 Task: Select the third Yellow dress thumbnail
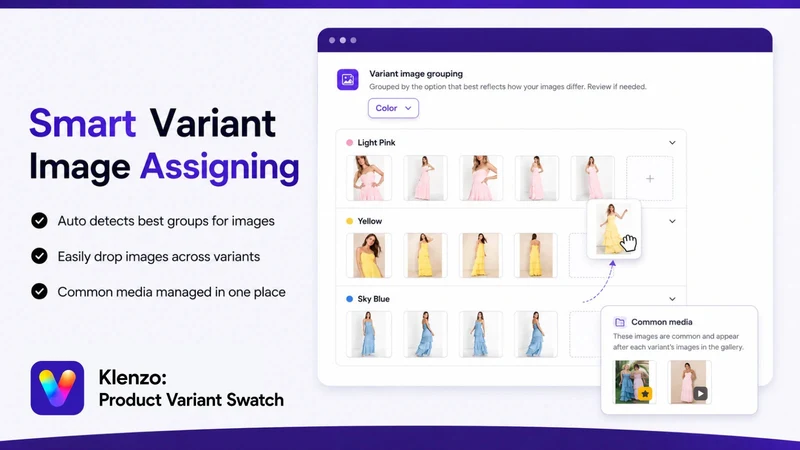tap(481, 256)
